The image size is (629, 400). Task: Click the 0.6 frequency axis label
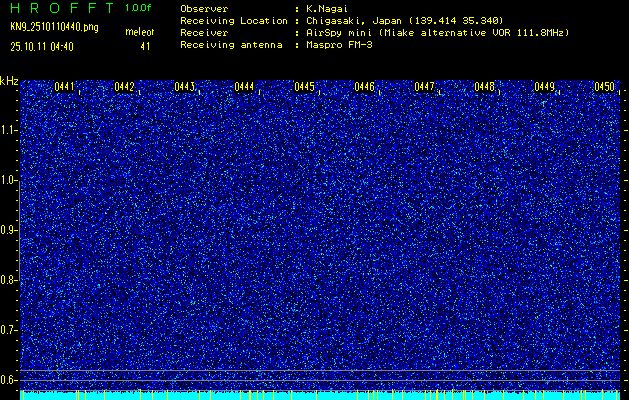pyautogui.click(x=9, y=379)
